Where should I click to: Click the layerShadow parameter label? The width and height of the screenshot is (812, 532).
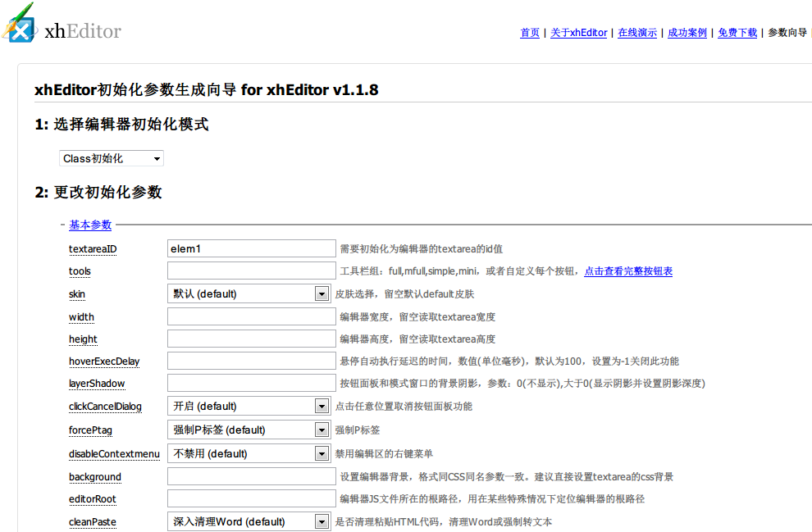point(97,384)
